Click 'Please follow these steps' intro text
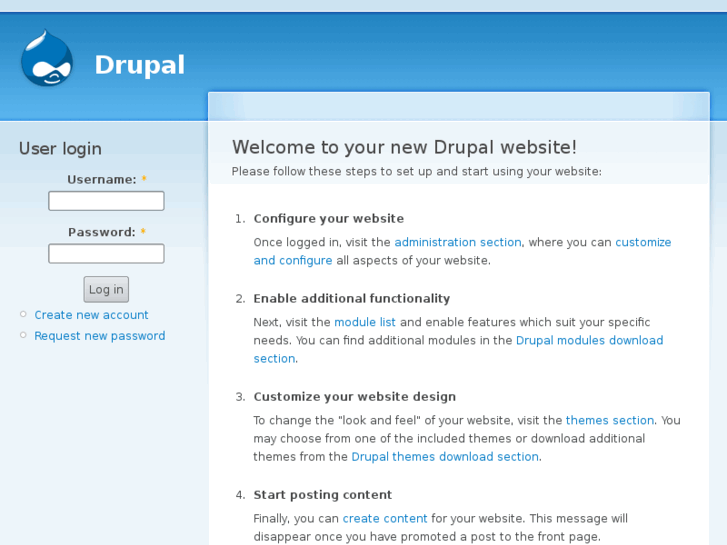The height and width of the screenshot is (545, 727). pos(416,172)
